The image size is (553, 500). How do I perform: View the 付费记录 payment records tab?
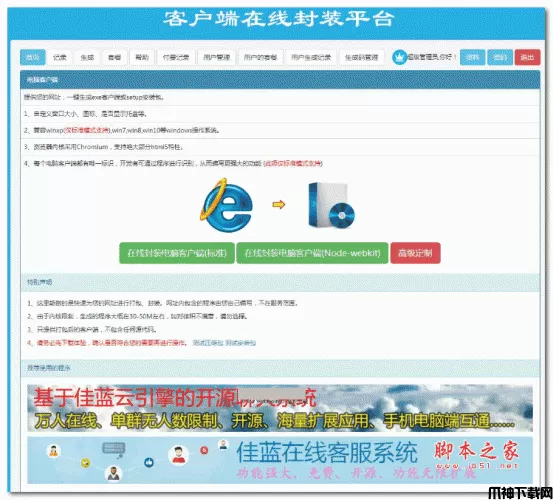(176, 57)
